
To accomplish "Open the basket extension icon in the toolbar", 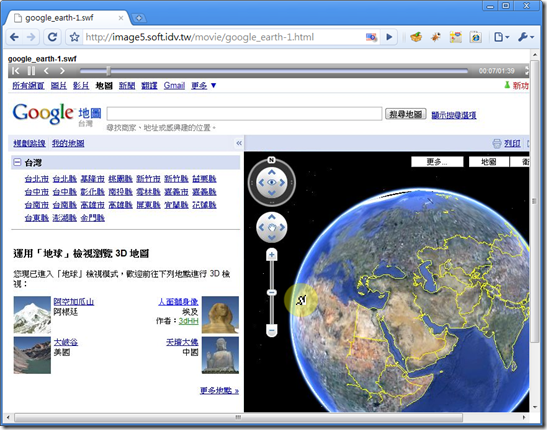I will pyautogui.click(x=416, y=37).
